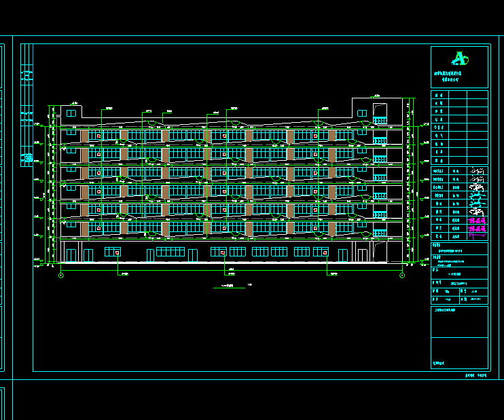Select the left grid axis bubble below building
This screenshot has height=420, width=504.
[61, 275]
